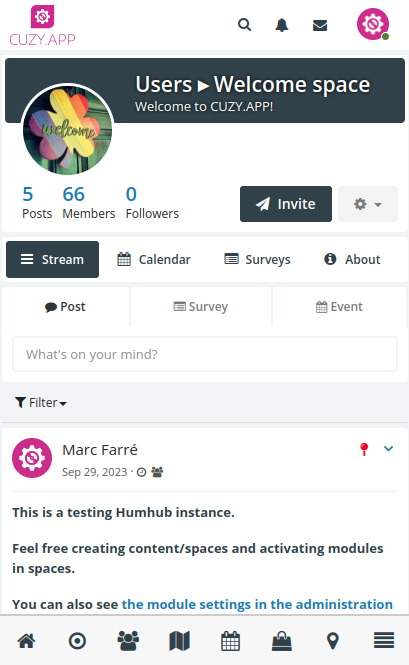
Task: Click the Invite button
Action: point(286,204)
